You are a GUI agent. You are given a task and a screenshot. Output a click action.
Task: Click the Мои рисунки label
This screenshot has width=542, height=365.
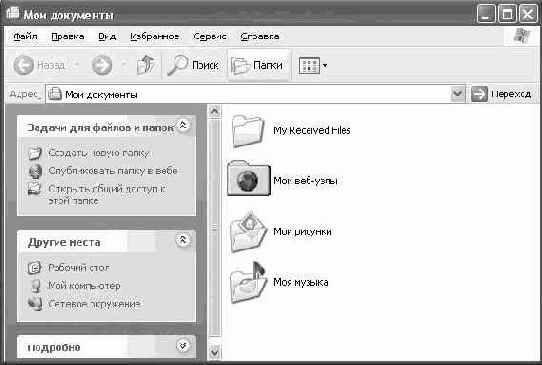click(302, 232)
